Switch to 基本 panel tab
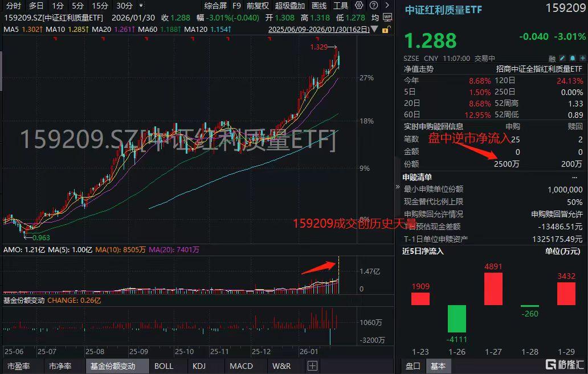Screen dimensions: 588x374 pyautogui.click(x=438, y=366)
